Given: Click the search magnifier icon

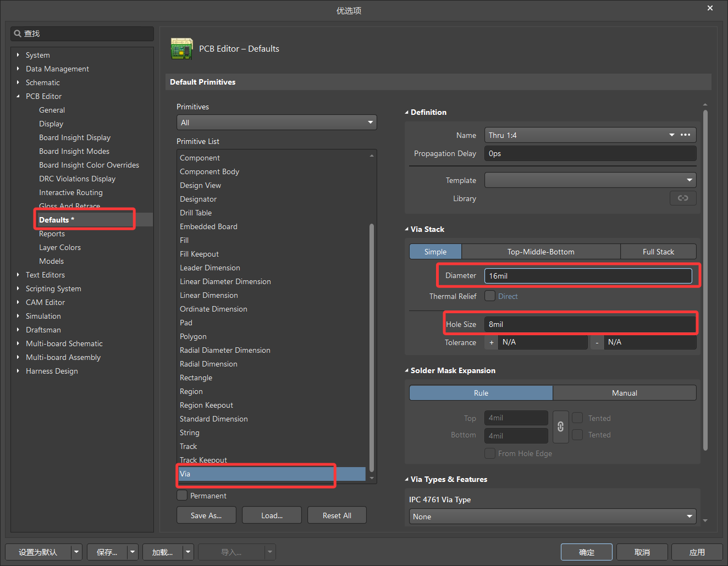Looking at the screenshot, I should point(18,34).
